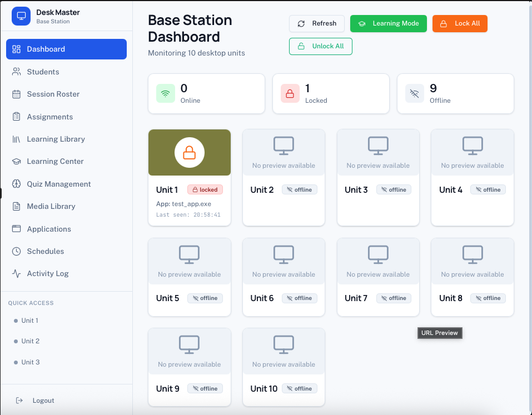Viewport: 532px width, 415px height.
Task: Click the monitor icon in Unit 4 card
Action: 473,146
